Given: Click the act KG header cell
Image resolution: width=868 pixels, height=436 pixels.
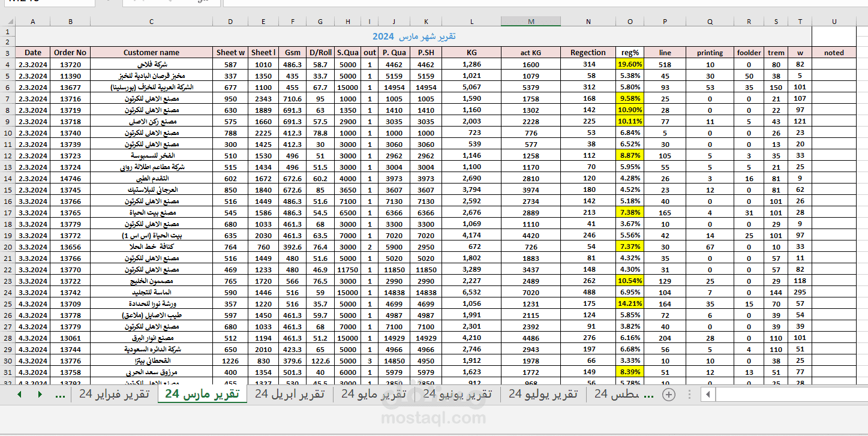Looking at the screenshot, I should click(531, 53).
